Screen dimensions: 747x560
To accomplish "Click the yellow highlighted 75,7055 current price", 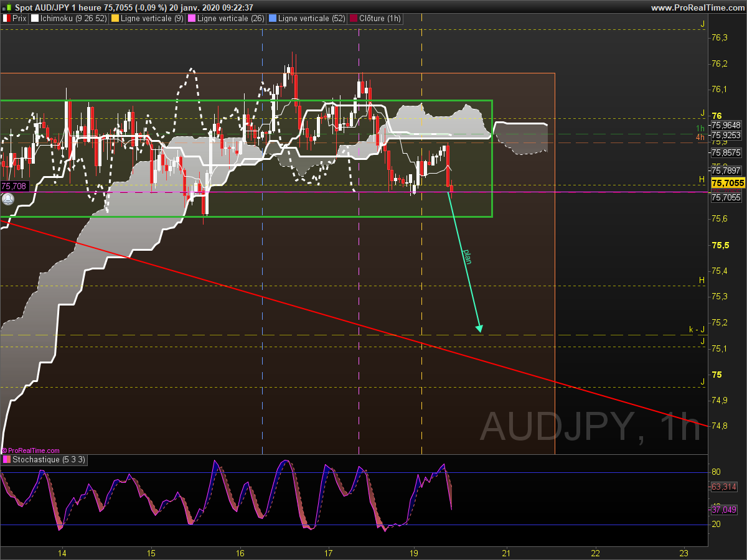I will [728, 183].
